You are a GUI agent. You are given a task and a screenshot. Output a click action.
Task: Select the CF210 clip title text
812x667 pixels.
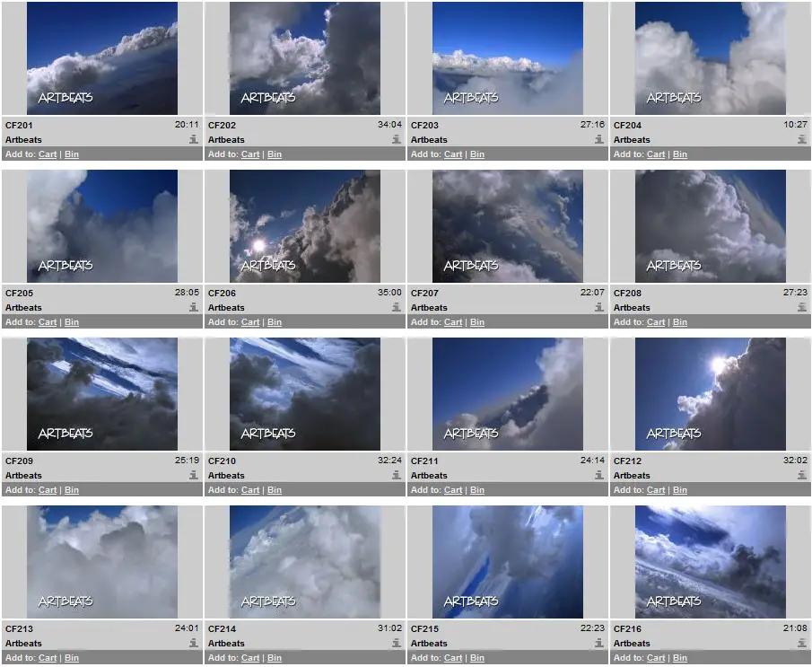[x=222, y=461]
